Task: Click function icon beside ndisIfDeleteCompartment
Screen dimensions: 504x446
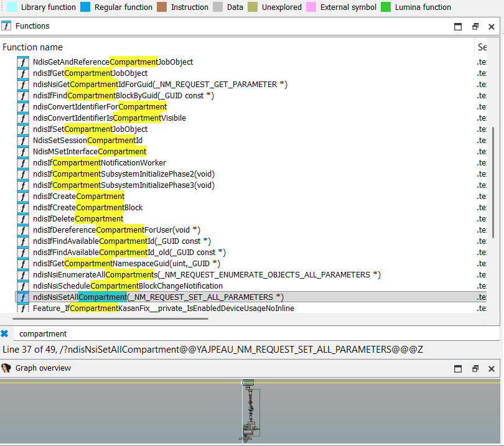Action: [x=23, y=219]
